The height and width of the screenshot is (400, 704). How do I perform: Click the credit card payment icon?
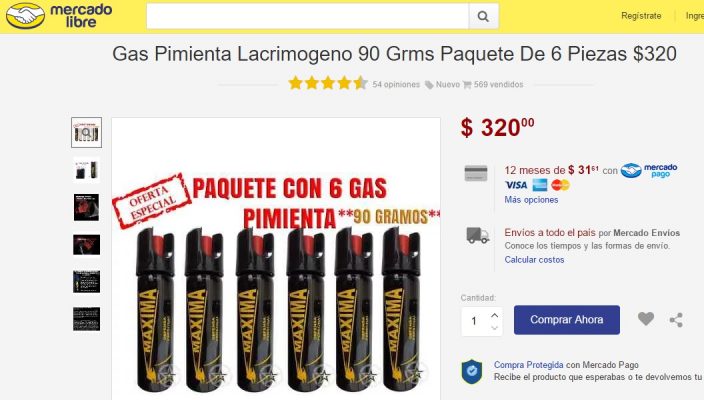coord(476,173)
